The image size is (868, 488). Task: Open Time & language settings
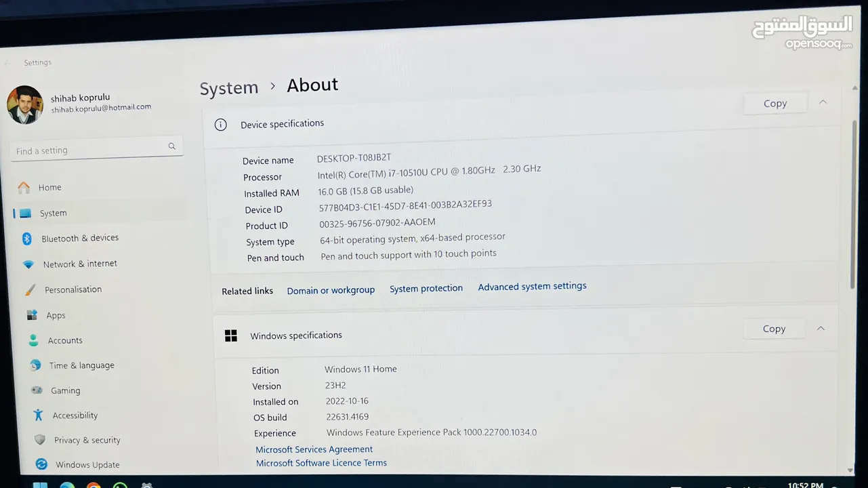click(x=81, y=366)
